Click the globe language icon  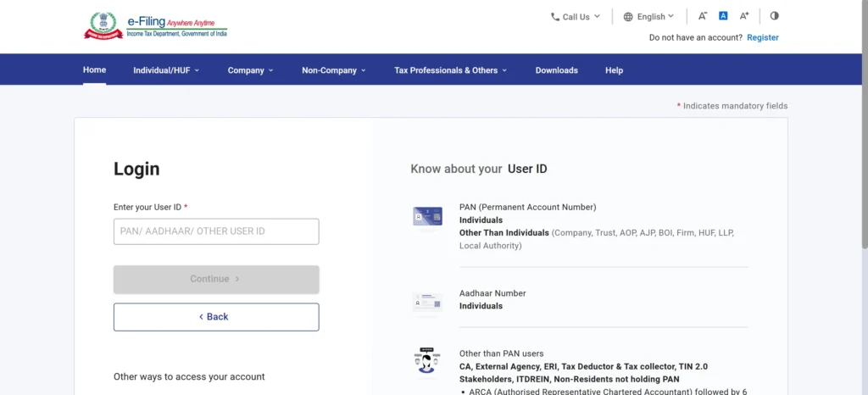628,17
